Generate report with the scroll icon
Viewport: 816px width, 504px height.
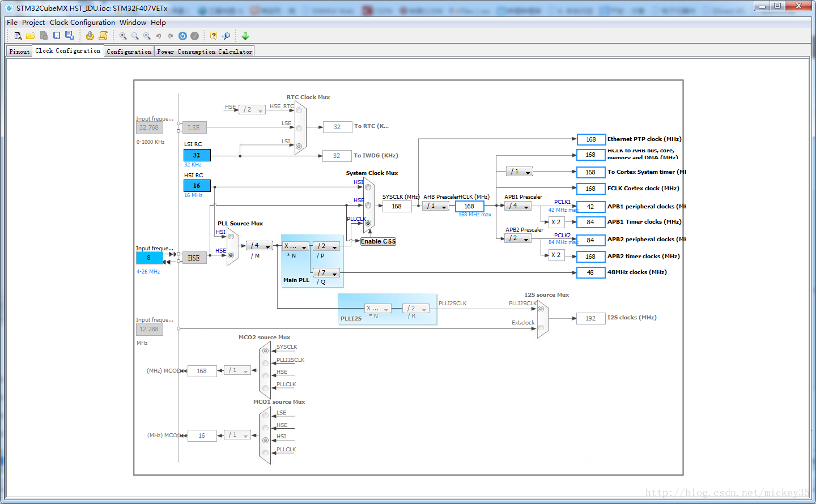pos(103,36)
